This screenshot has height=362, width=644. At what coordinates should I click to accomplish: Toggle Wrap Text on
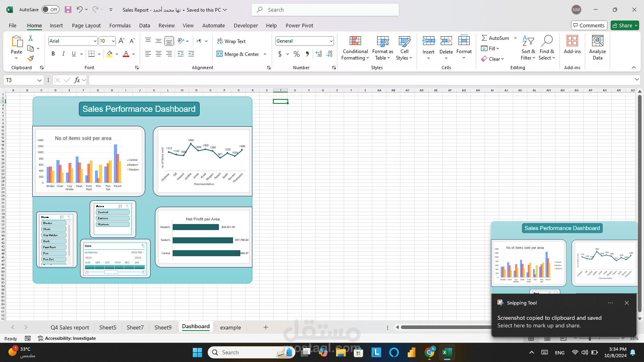231,41
